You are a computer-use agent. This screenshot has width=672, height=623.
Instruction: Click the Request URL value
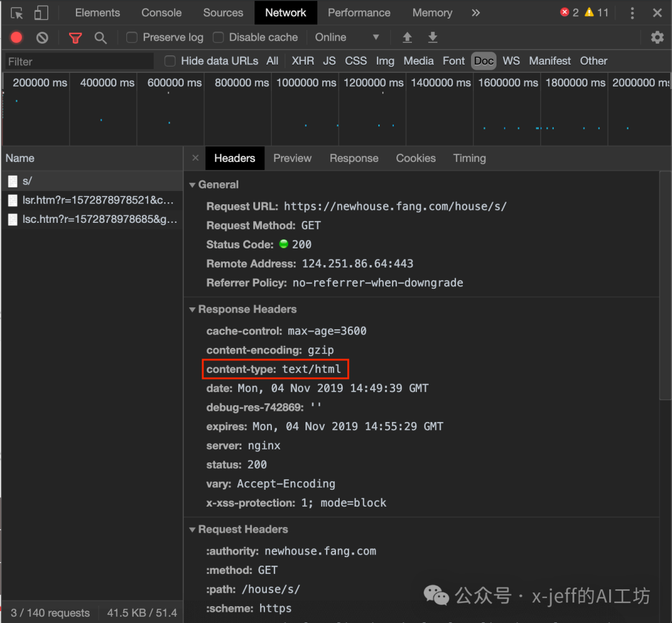click(395, 206)
